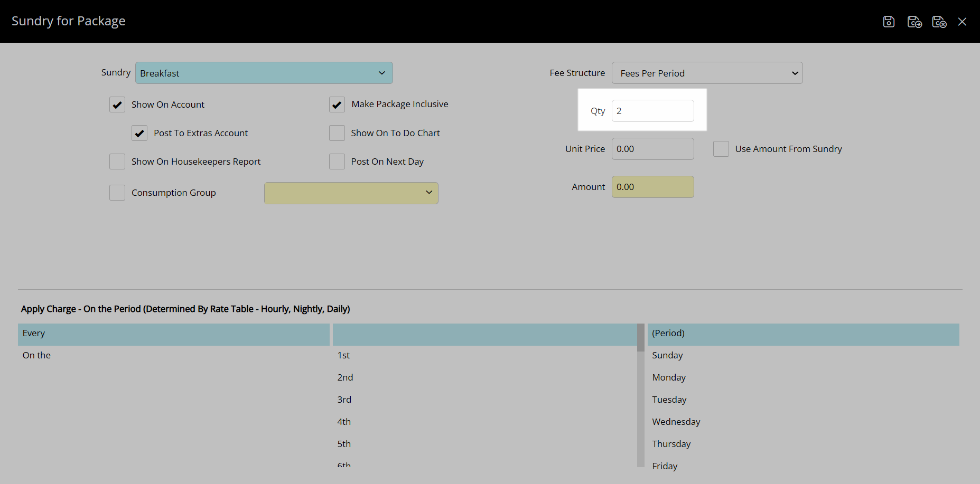Click into the Qty input field
Viewport: 980px width, 484px height.
pos(652,111)
